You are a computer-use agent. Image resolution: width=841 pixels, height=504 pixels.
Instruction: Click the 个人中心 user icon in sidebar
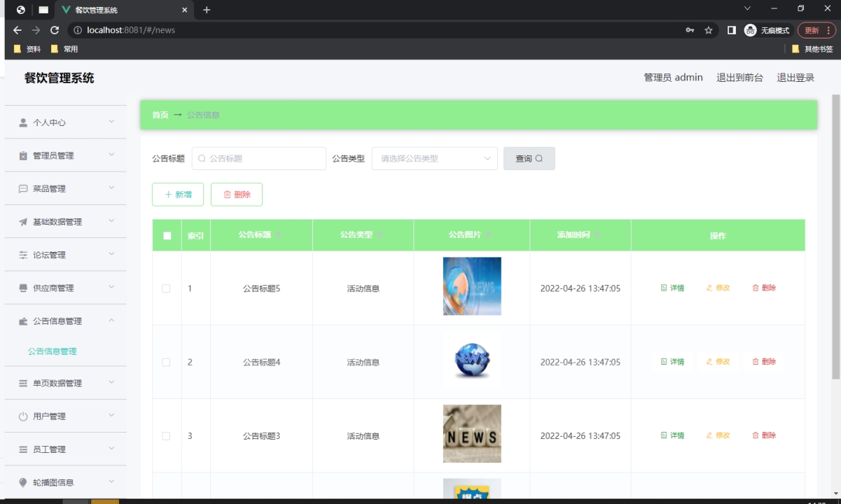pos(23,122)
